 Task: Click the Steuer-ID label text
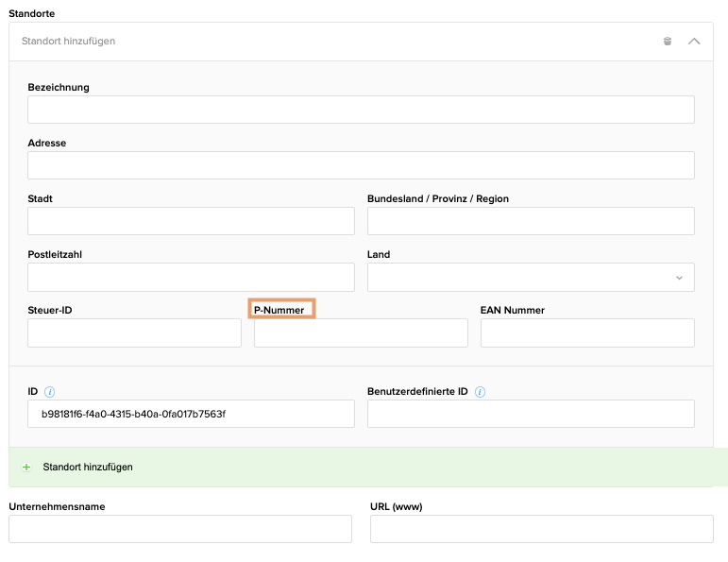50,310
